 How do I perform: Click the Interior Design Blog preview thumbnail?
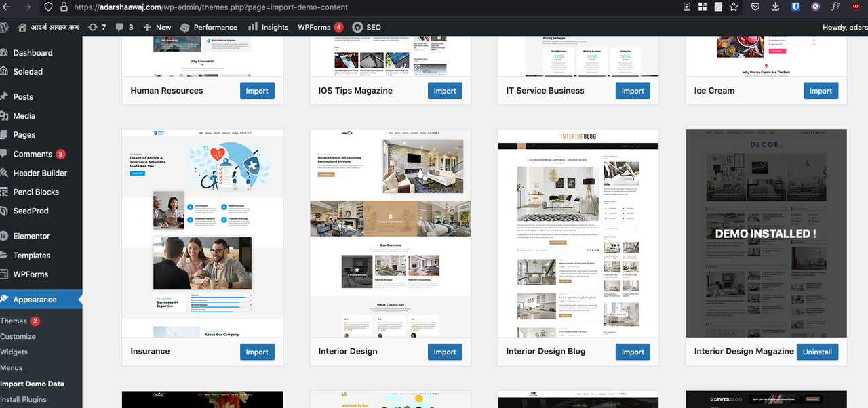[x=578, y=234]
